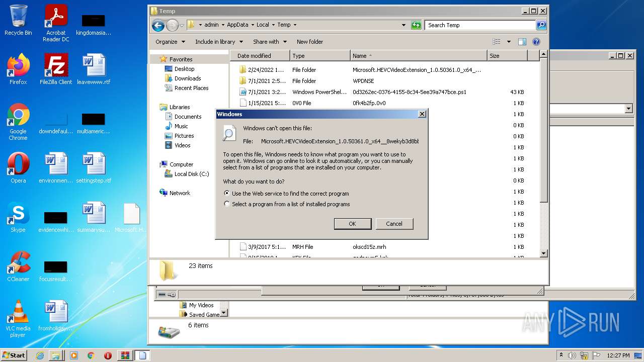
Task: Open VLC media player shortcut
Action: click(18, 319)
